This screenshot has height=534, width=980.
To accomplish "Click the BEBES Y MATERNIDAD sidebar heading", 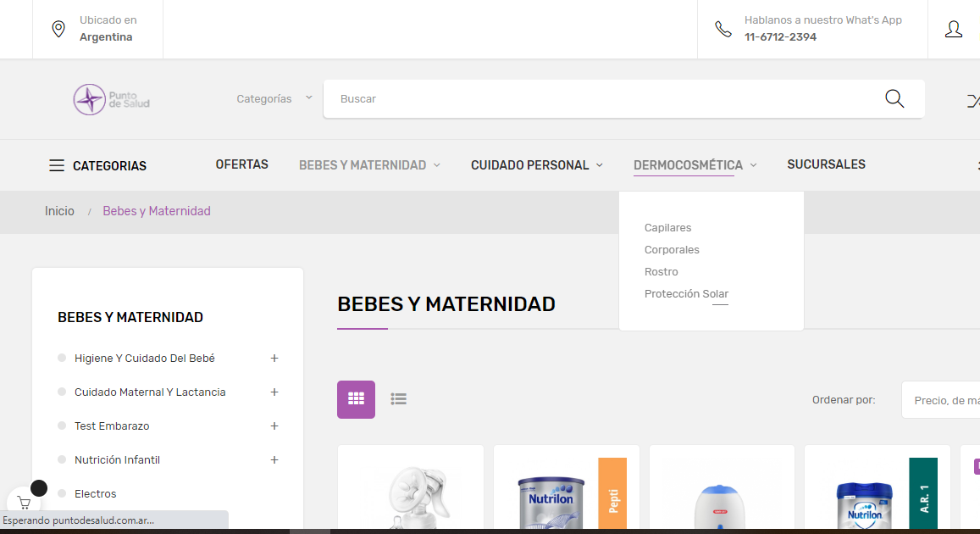I will pyautogui.click(x=130, y=317).
